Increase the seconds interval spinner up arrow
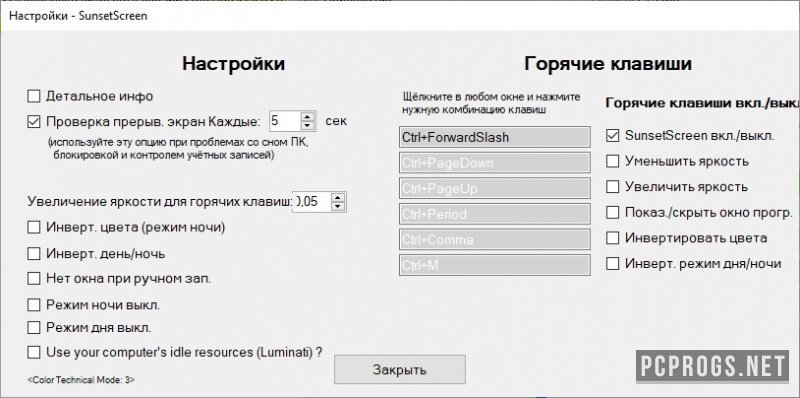The height and width of the screenshot is (398, 800). 308,116
